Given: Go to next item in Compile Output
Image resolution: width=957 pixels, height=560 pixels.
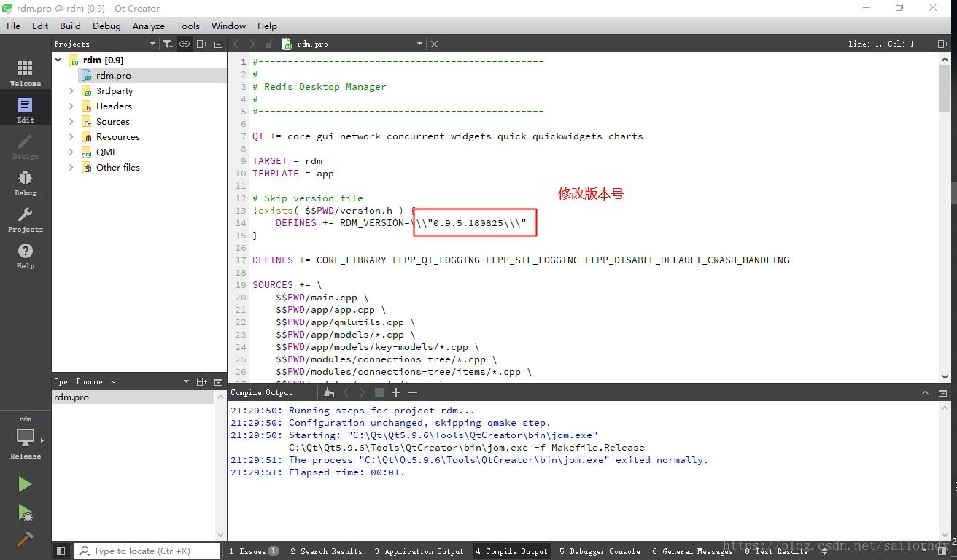Looking at the screenshot, I should [x=363, y=392].
